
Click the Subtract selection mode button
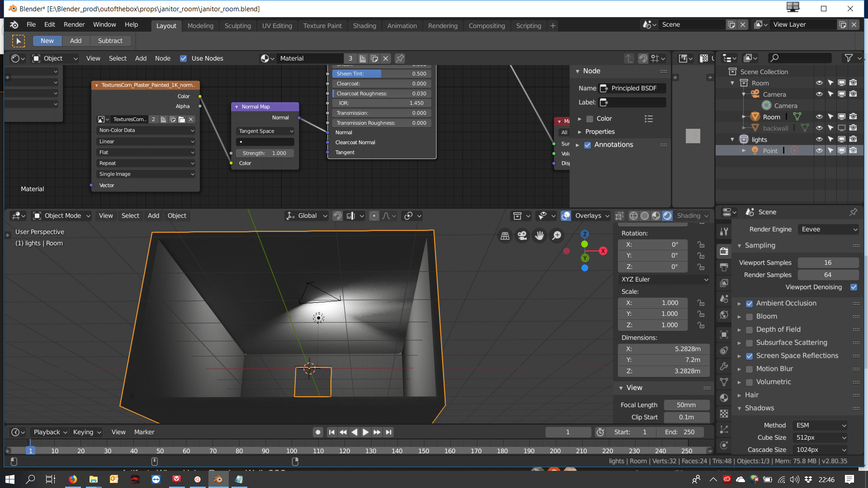point(110,41)
